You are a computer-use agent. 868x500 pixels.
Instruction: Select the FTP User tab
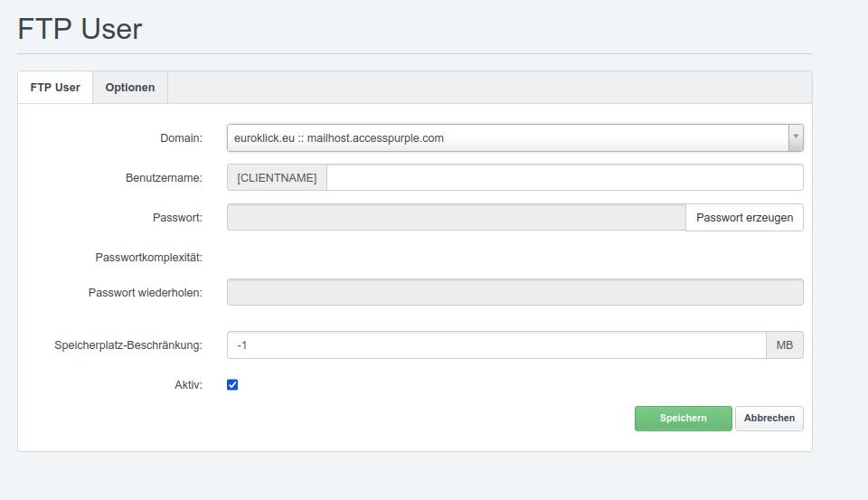point(55,88)
